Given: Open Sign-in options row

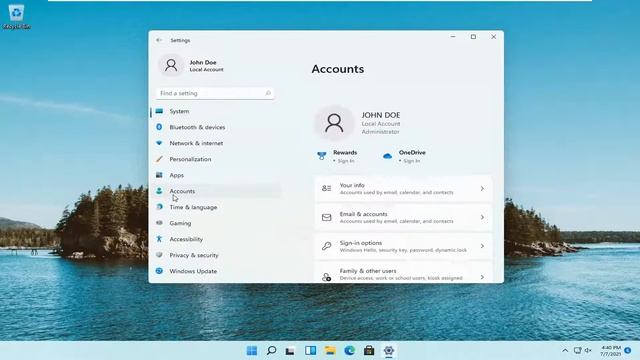Looking at the screenshot, I should pos(403,246).
